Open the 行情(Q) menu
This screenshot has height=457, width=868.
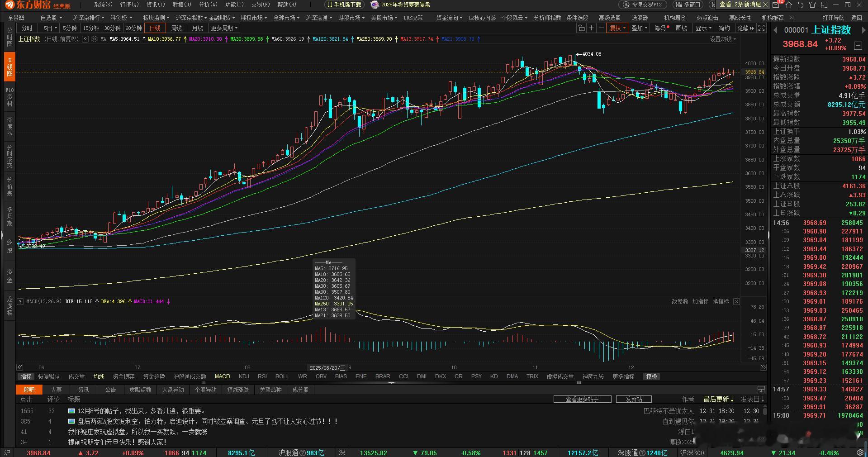[x=129, y=5]
